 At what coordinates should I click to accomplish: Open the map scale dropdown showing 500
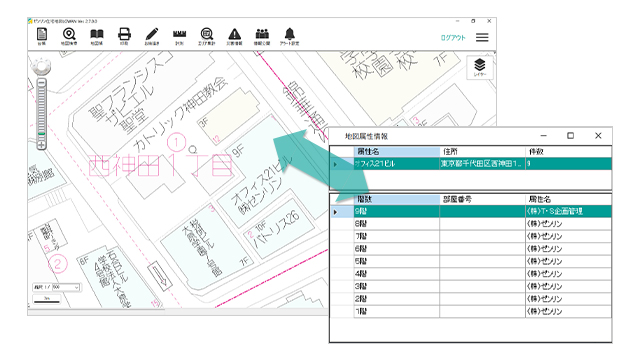[66, 287]
